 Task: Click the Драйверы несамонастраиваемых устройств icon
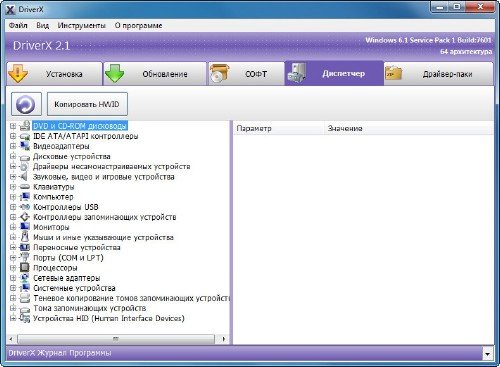tap(24, 166)
